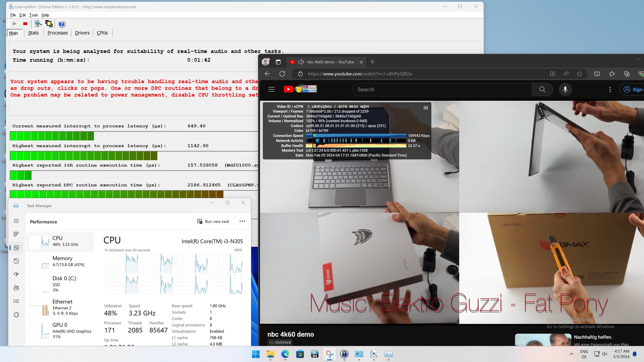Open YouTube guide hamburger menu
The image size is (644, 362).
271,89
